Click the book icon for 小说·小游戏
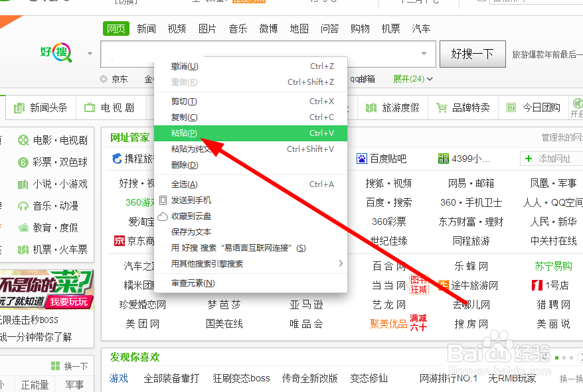Image resolution: width=583 pixels, height=392 pixels. tap(23, 184)
